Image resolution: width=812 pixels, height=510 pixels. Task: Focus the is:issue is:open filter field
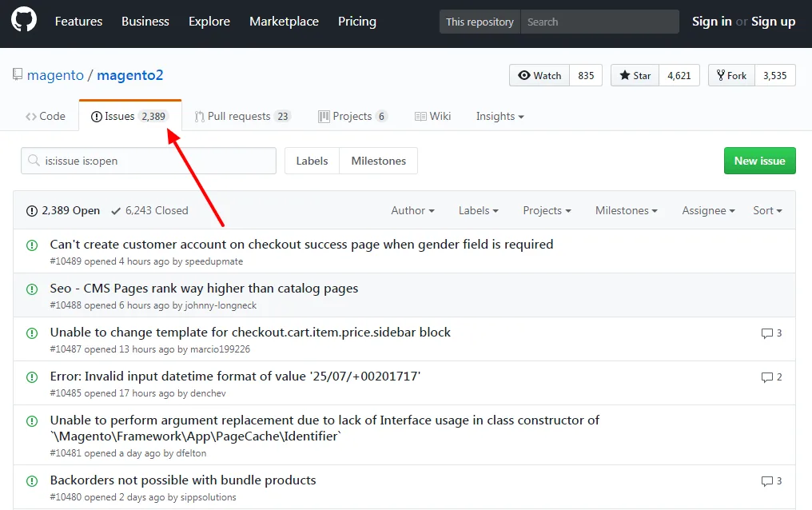coord(149,161)
